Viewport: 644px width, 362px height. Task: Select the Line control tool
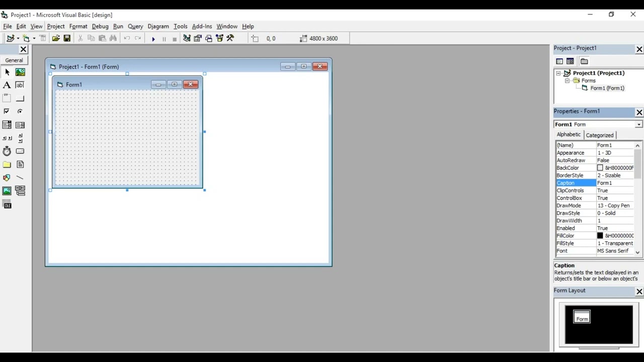[x=20, y=177]
